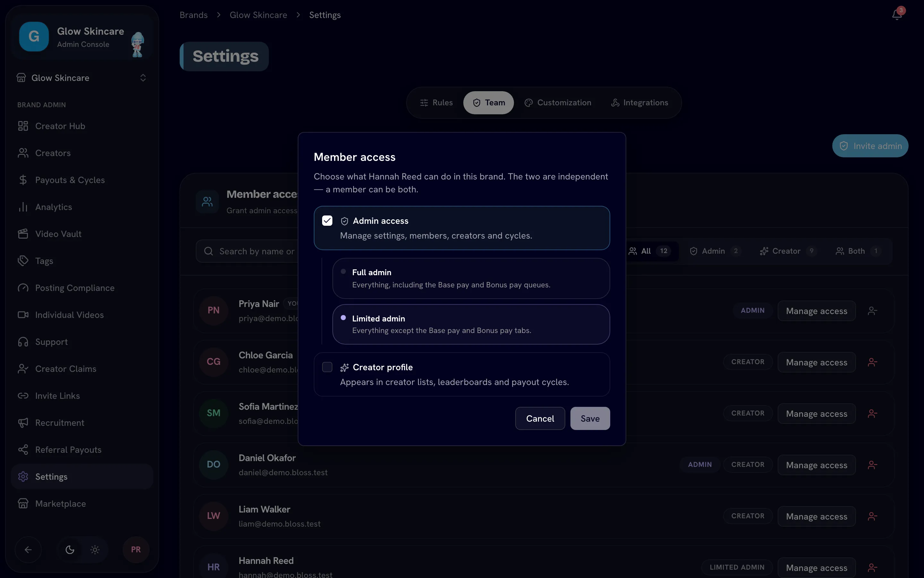Open Support page

[x=82, y=342]
